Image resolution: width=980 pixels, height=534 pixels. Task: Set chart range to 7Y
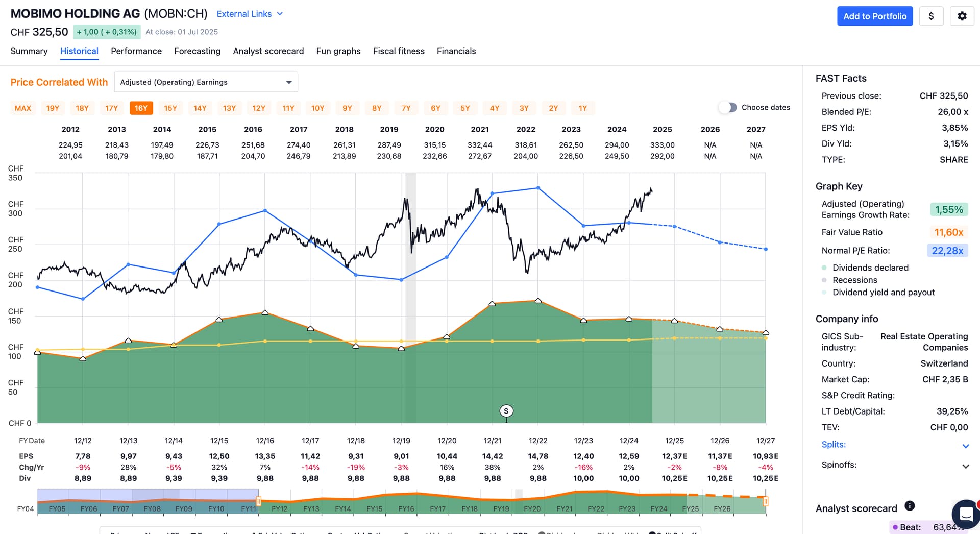[406, 108]
